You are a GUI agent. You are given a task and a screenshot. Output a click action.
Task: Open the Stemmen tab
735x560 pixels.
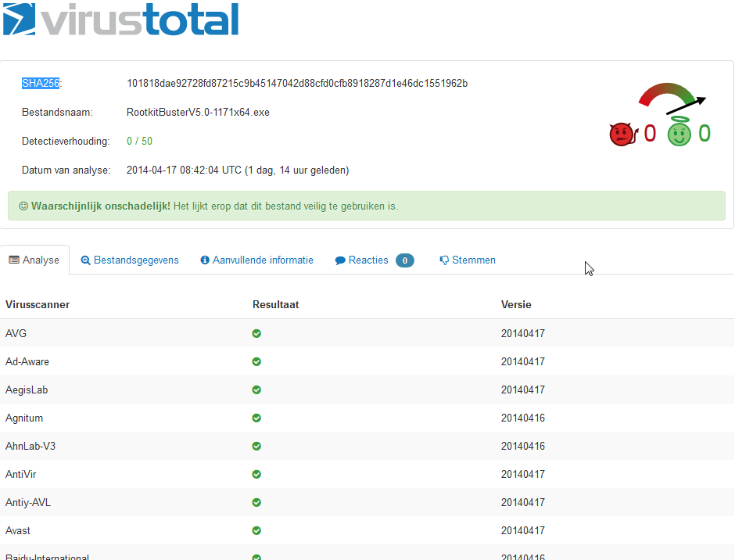pyautogui.click(x=468, y=260)
